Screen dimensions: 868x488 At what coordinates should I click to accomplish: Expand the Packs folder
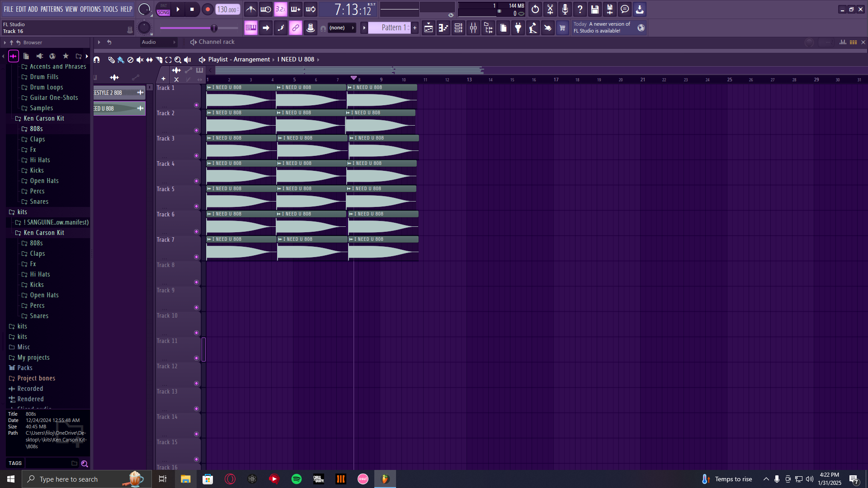(24, 368)
